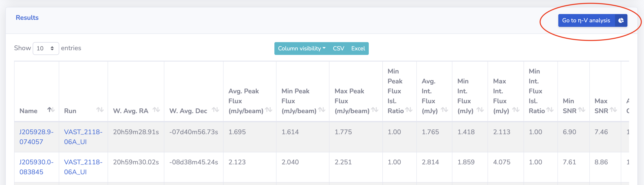Click the pie chart icon on analysis button
The height and width of the screenshot is (185, 644).
(621, 20)
